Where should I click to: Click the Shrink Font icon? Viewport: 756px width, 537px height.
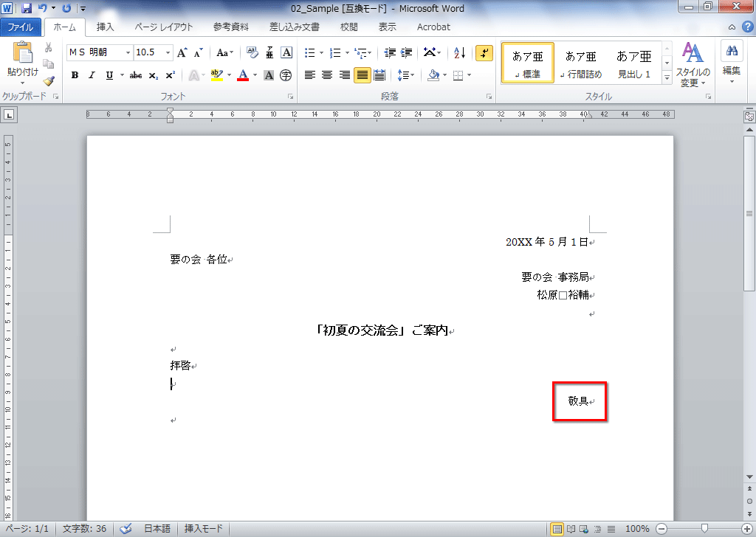198,52
